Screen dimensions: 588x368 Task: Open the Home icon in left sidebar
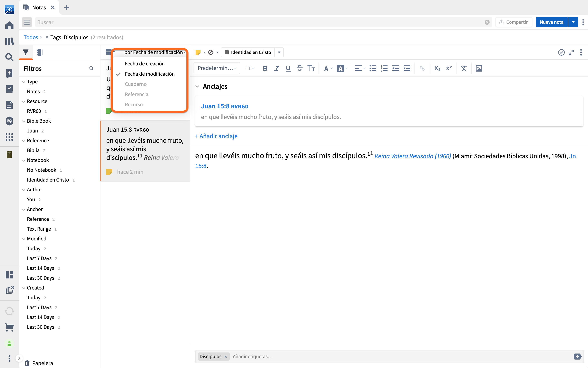[9, 25]
